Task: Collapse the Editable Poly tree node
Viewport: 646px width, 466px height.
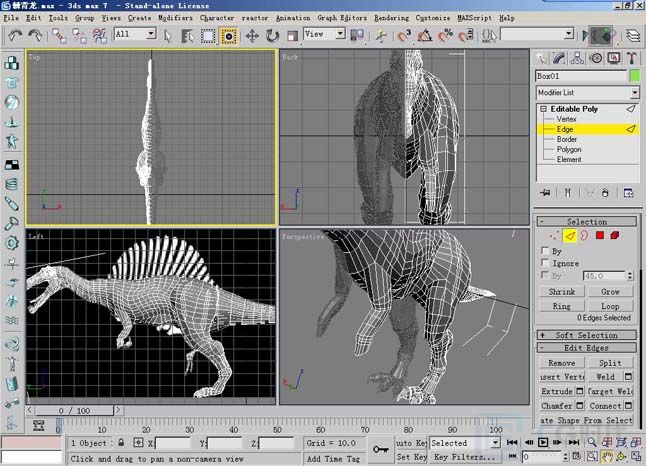Action: [543, 109]
